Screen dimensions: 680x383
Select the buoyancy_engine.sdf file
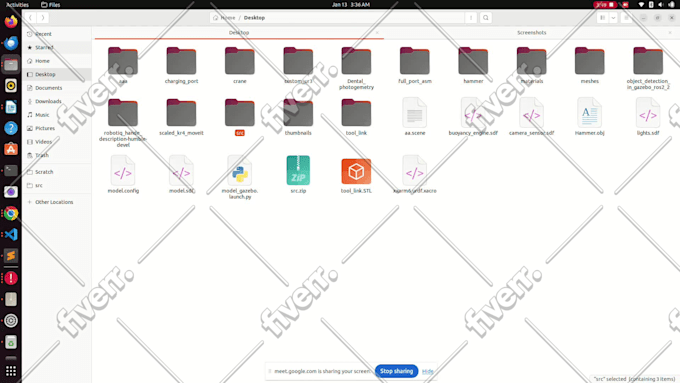pos(473,116)
